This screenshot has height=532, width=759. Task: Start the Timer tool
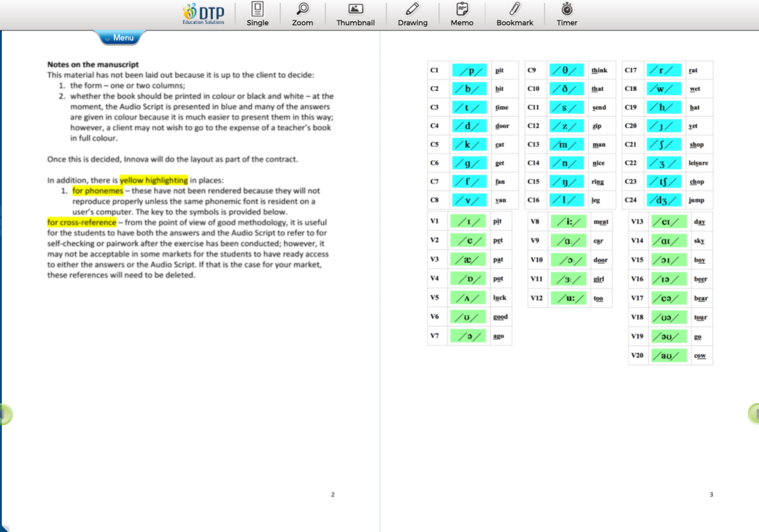click(567, 15)
